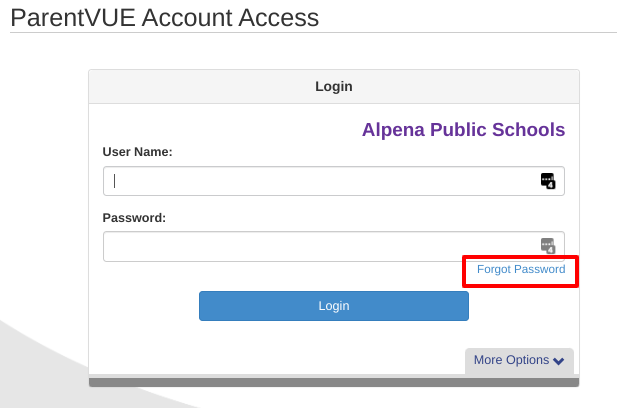Click the chevron arrow beside More Options

click(x=558, y=361)
